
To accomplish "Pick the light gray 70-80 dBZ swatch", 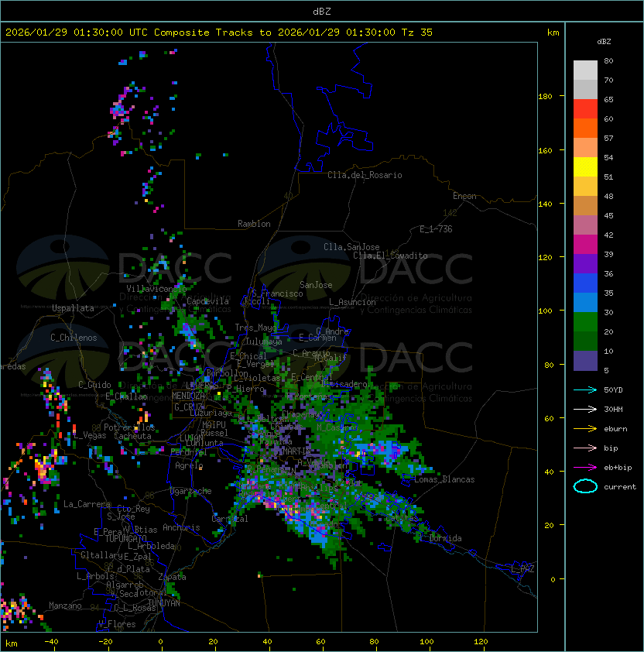I will pos(585,70).
